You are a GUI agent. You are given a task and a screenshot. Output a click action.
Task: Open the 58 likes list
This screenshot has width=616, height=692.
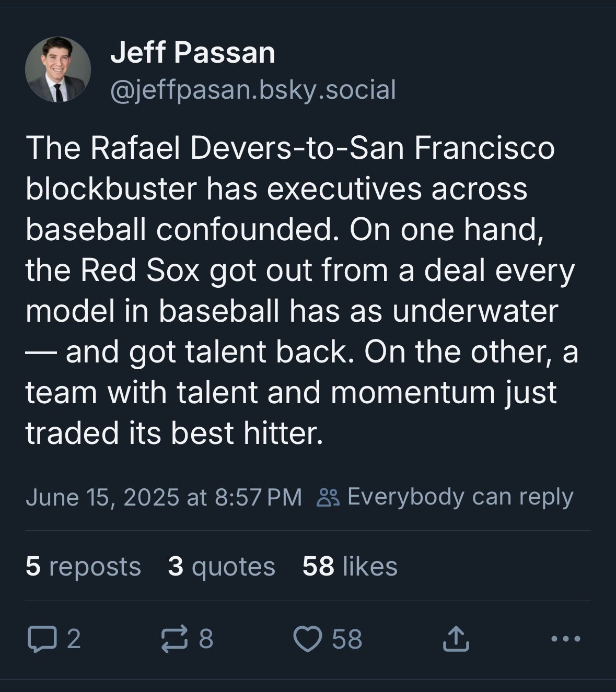(350, 566)
